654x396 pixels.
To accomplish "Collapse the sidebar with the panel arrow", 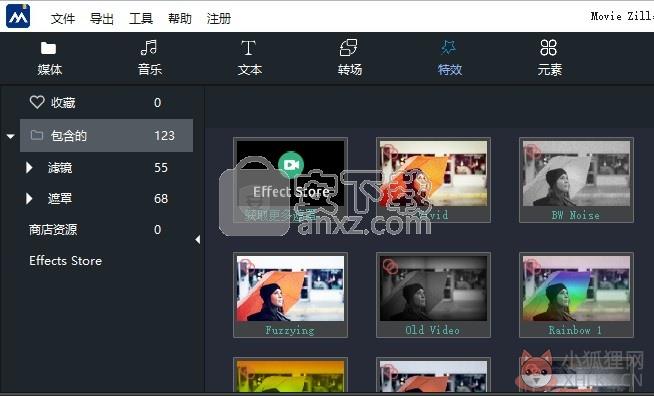I will (x=198, y=240).
